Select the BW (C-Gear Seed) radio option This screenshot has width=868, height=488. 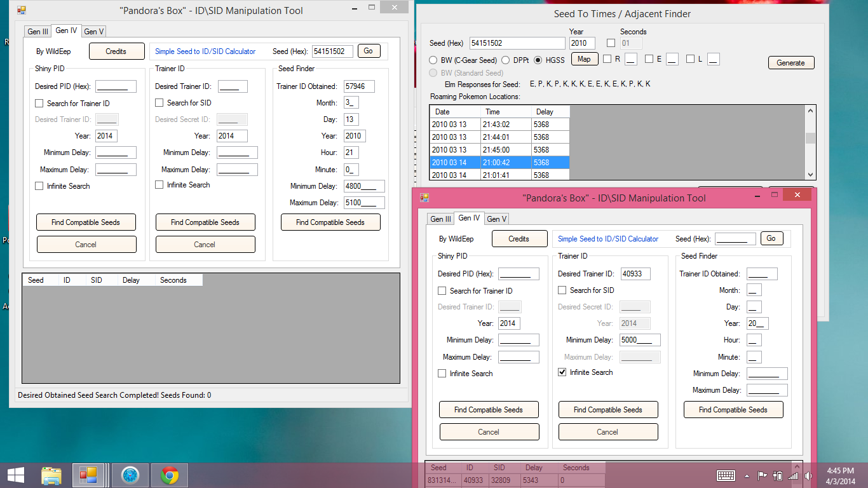(x=433, y=60)
